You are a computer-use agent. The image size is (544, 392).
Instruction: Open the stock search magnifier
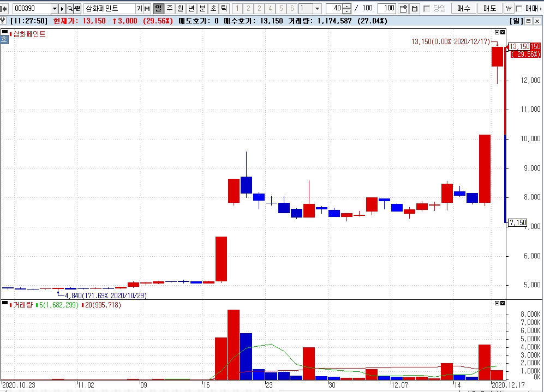70,8
